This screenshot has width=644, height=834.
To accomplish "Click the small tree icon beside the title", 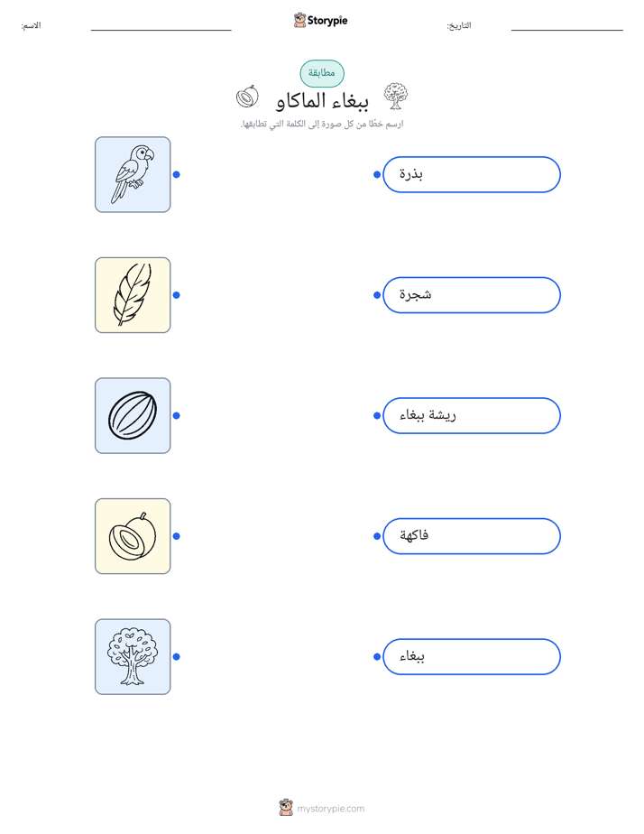I will tap(396, 97).
